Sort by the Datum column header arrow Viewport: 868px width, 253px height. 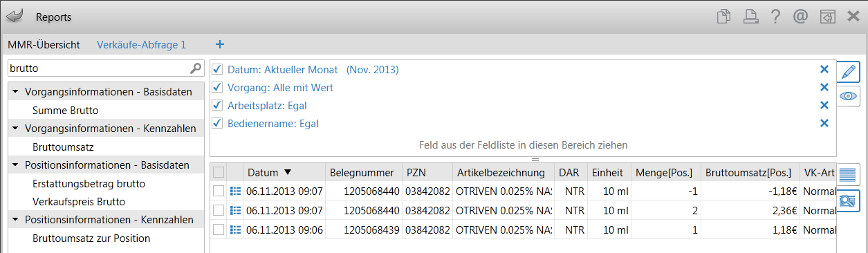click(288, 172)
